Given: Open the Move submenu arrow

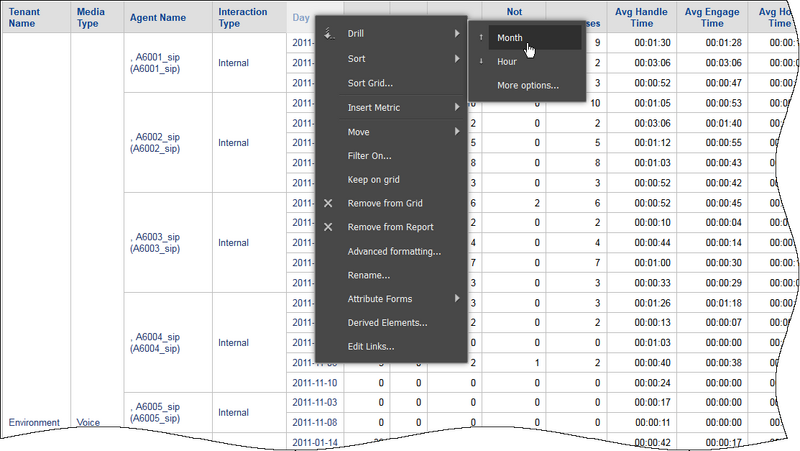Looking at the screenshot, I should [x=456, y=131].
